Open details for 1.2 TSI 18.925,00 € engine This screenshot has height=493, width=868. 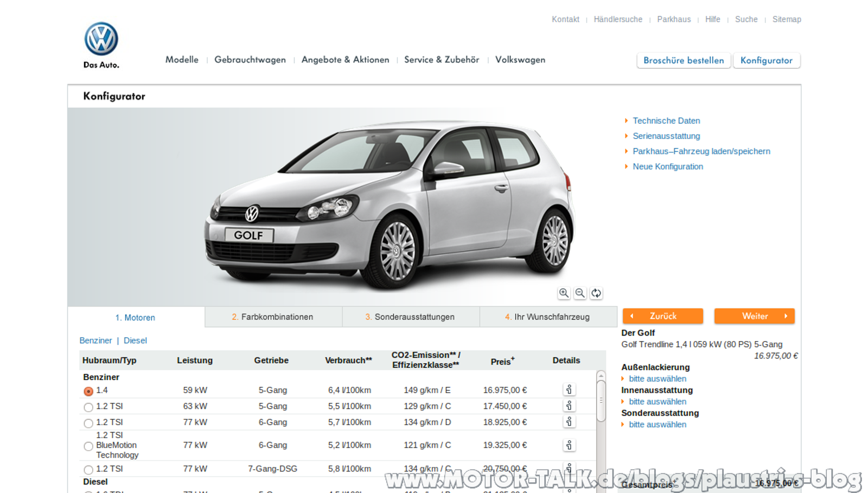[x=569, y=422]
